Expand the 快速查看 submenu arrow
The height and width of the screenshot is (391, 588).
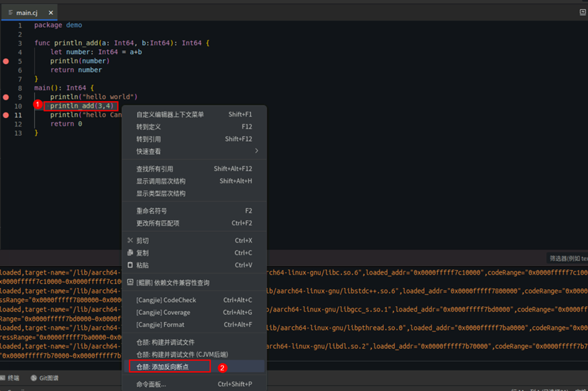257,151
